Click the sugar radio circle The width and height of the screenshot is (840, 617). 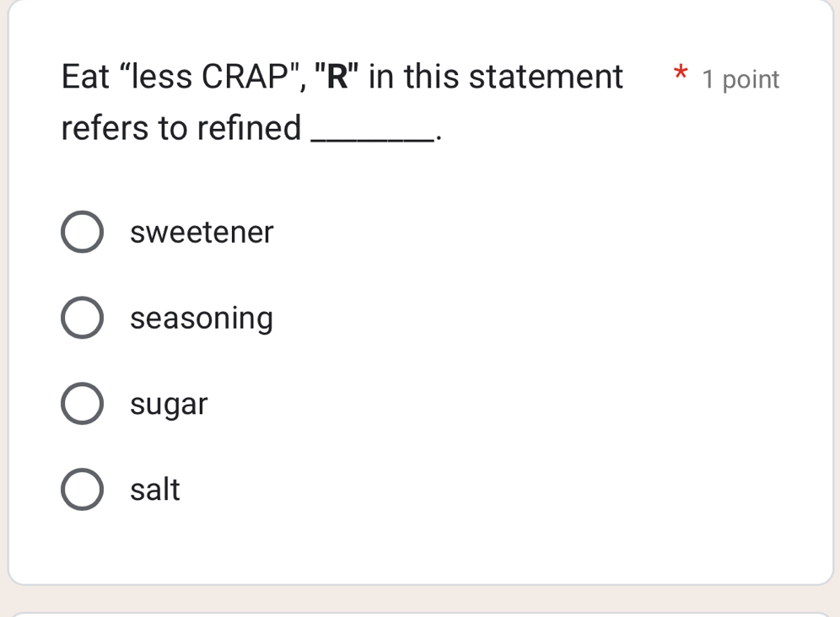tap(82, 403)
